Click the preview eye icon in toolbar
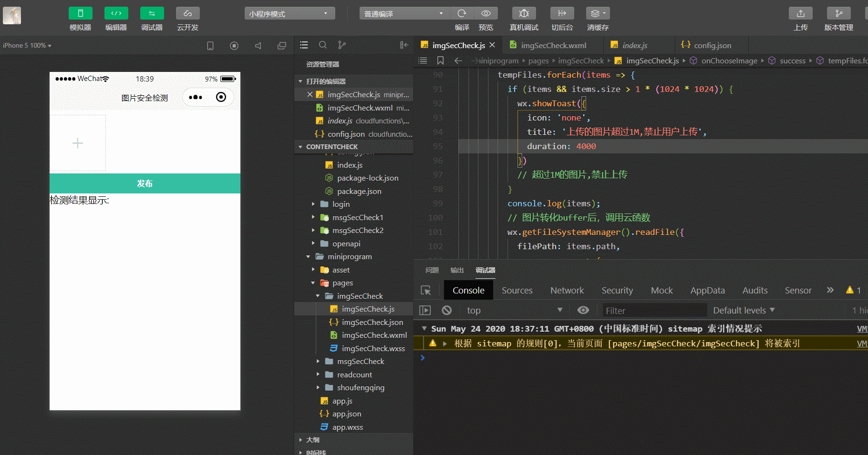The height and width of the screenshot is (455, 868). click(x=486, y=13)
